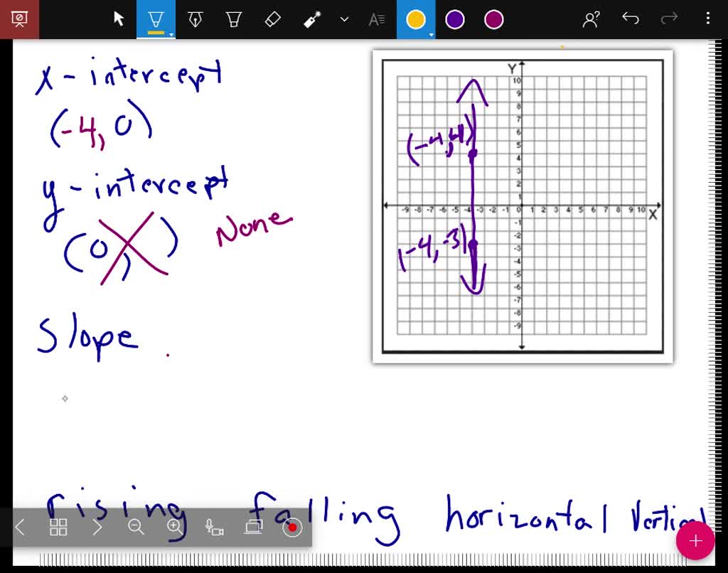Click the undo arrow
Screen dimensions: 728x573
pos(631,19)
